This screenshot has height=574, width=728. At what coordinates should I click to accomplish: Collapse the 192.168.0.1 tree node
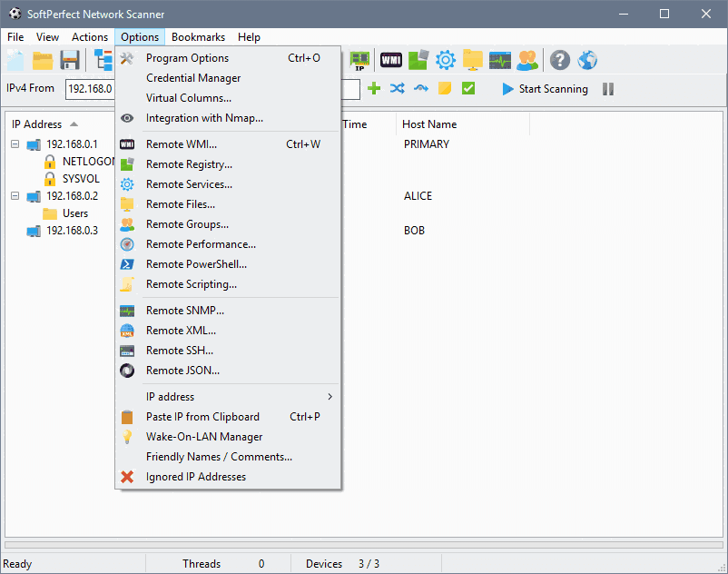pyautogui.click(x=14, y=143)
